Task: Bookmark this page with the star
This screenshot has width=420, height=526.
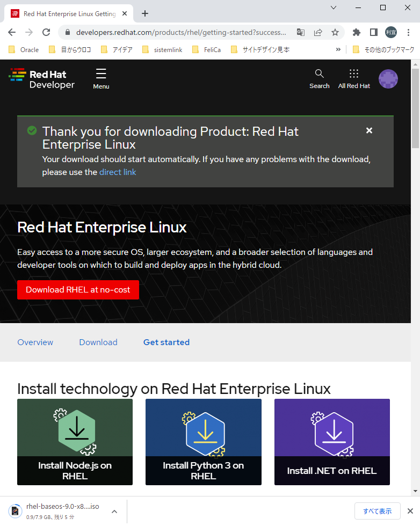Action: point(335,32)
